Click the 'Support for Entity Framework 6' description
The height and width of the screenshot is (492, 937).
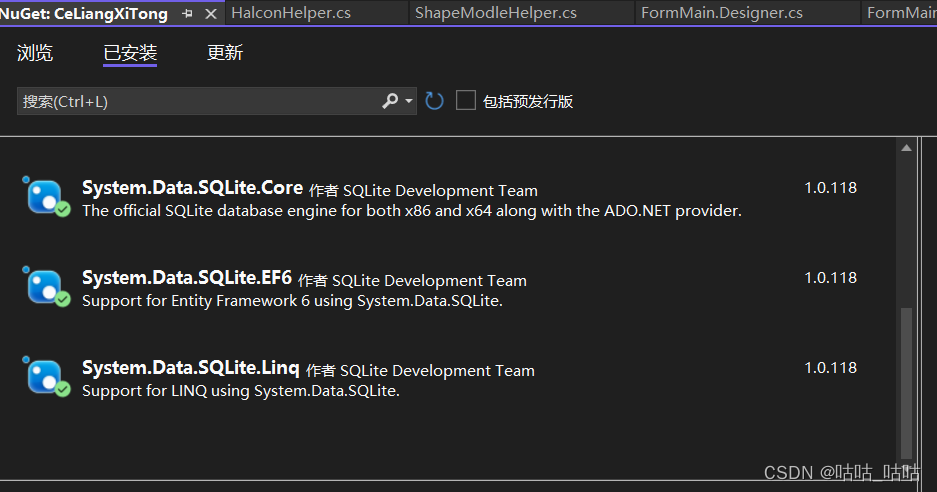tap(292, 301)
